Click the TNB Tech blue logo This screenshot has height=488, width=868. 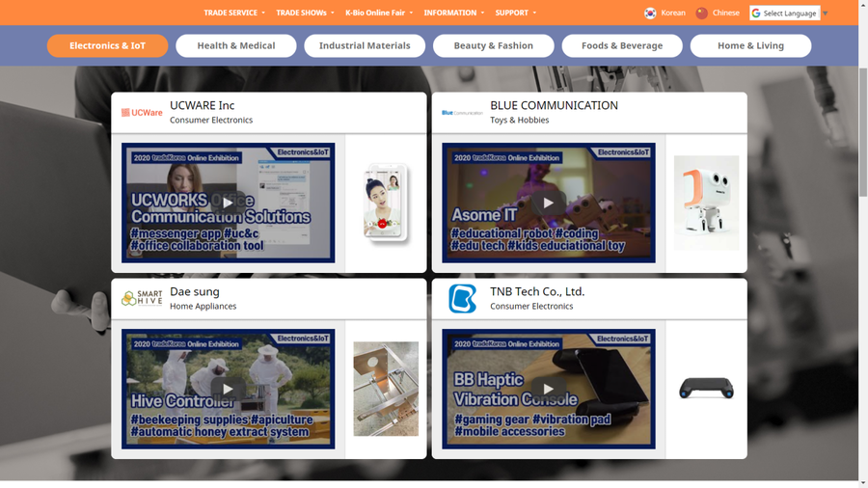[x=462, y=299]
